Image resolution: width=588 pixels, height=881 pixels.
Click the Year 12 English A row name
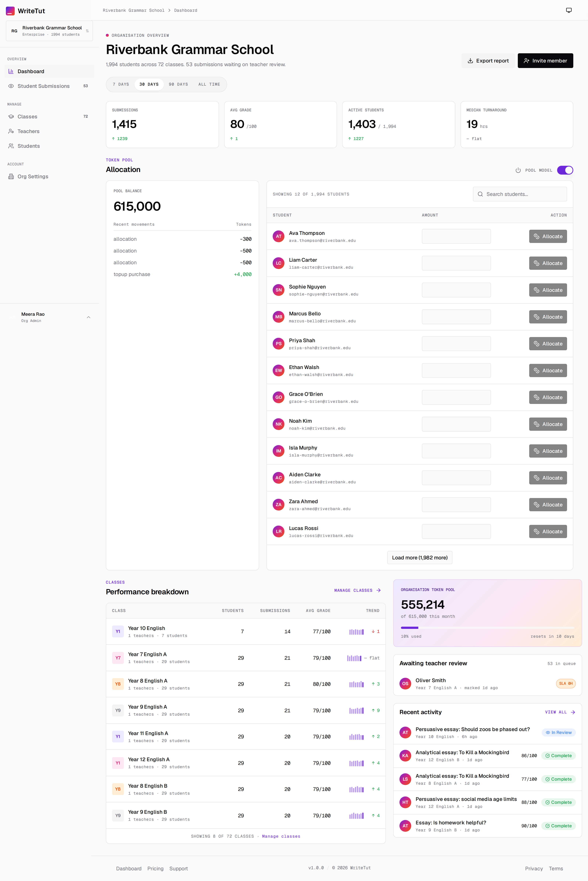[148, 760]
